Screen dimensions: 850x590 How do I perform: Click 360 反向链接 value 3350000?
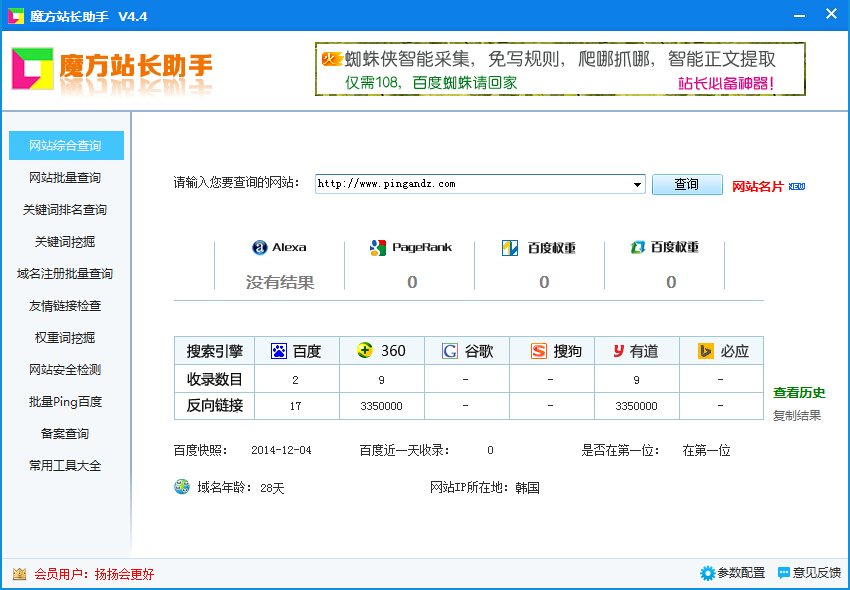(381, 406)
